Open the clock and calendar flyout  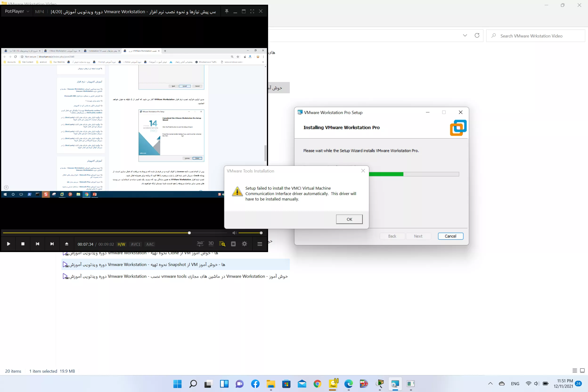tap(563, 384)
